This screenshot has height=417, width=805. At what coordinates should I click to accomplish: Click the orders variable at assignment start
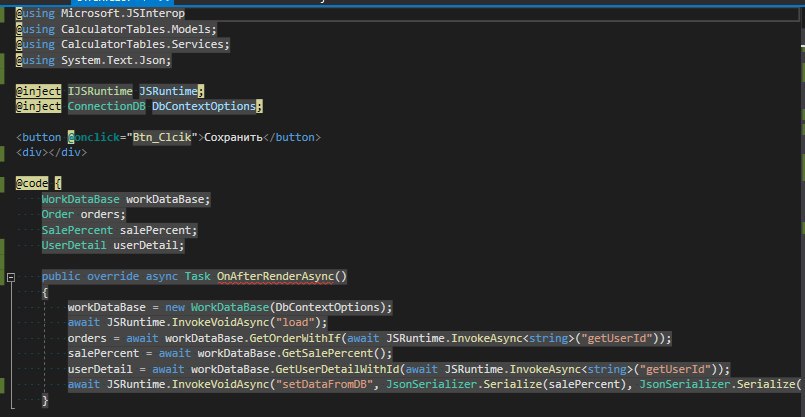pyautogui.click(x=87, y=338)
